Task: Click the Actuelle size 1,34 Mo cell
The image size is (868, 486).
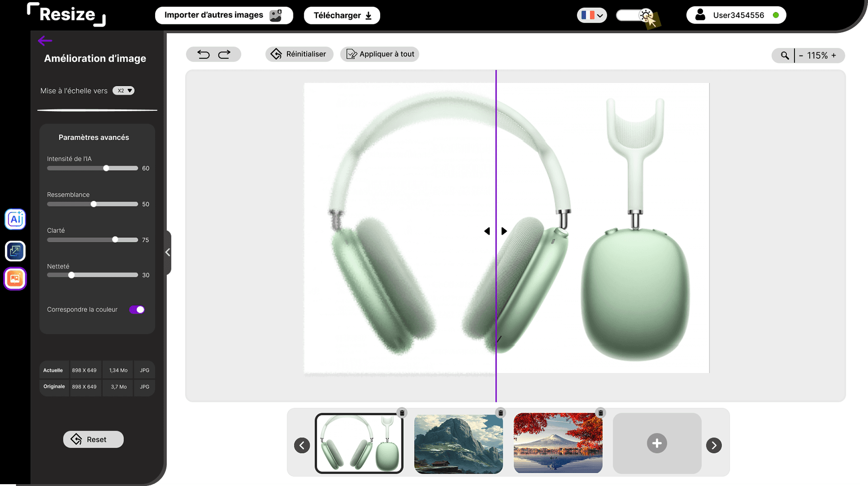Action: [118, 370]
